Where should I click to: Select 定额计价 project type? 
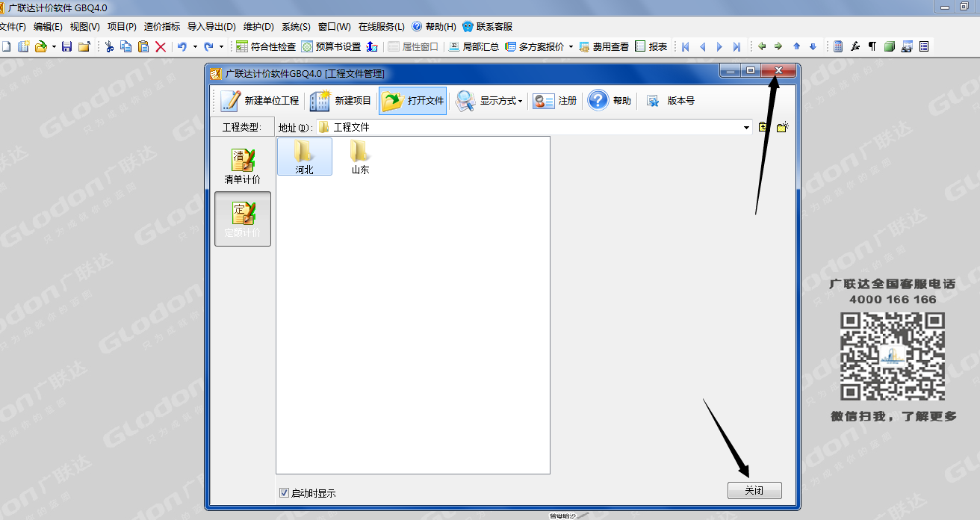tap(243, 219)
